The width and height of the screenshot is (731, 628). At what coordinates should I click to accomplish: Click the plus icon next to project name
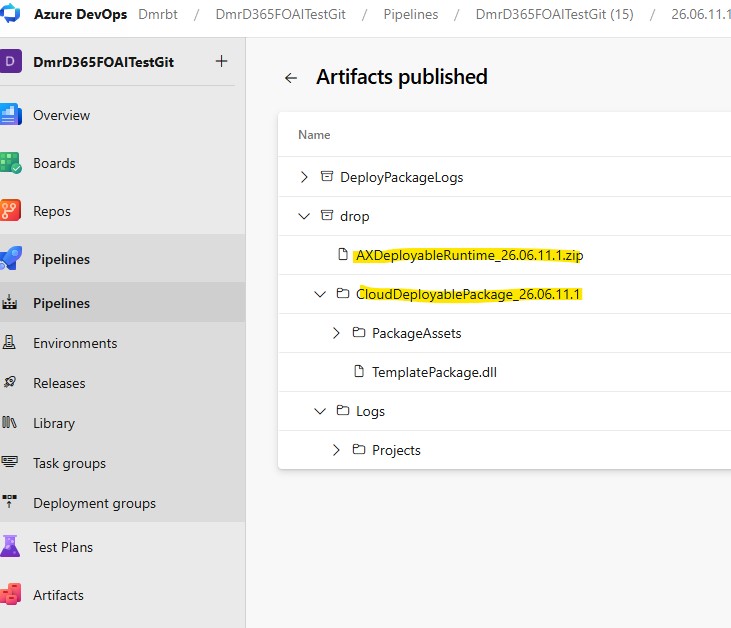221,61
